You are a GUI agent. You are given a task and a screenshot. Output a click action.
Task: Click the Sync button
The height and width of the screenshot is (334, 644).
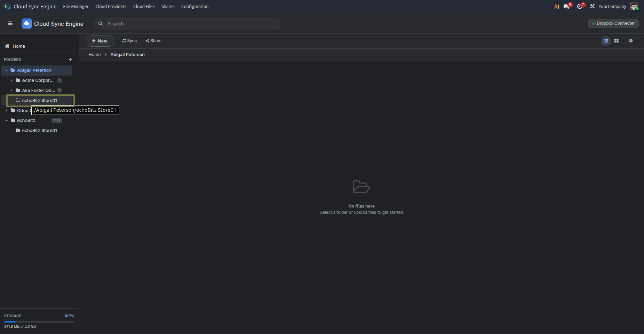(x=130, y=41)
